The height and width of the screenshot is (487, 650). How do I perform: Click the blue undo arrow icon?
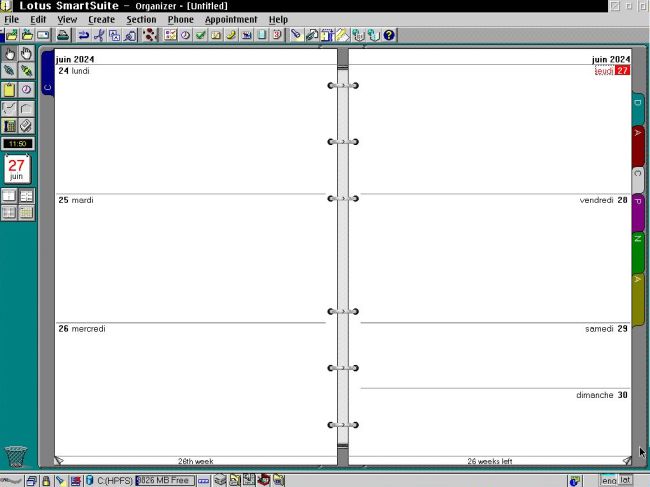(83, 35)
